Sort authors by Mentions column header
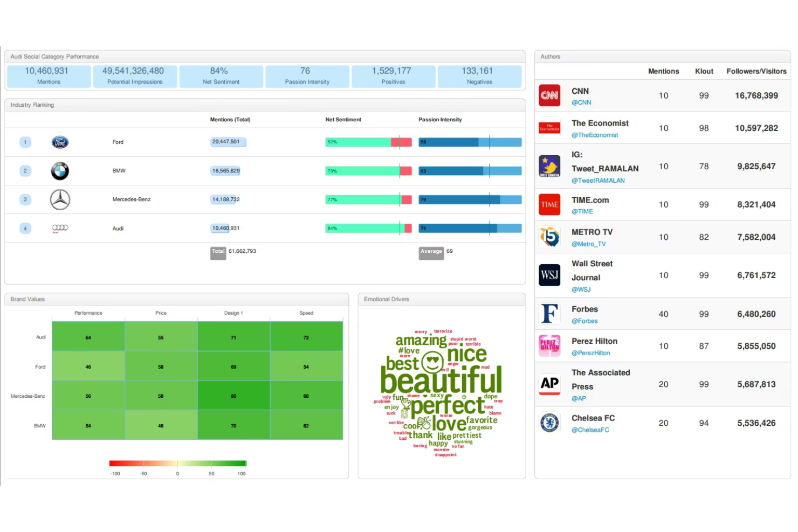This screenshot has width=798, height=532. pos(663,71)
